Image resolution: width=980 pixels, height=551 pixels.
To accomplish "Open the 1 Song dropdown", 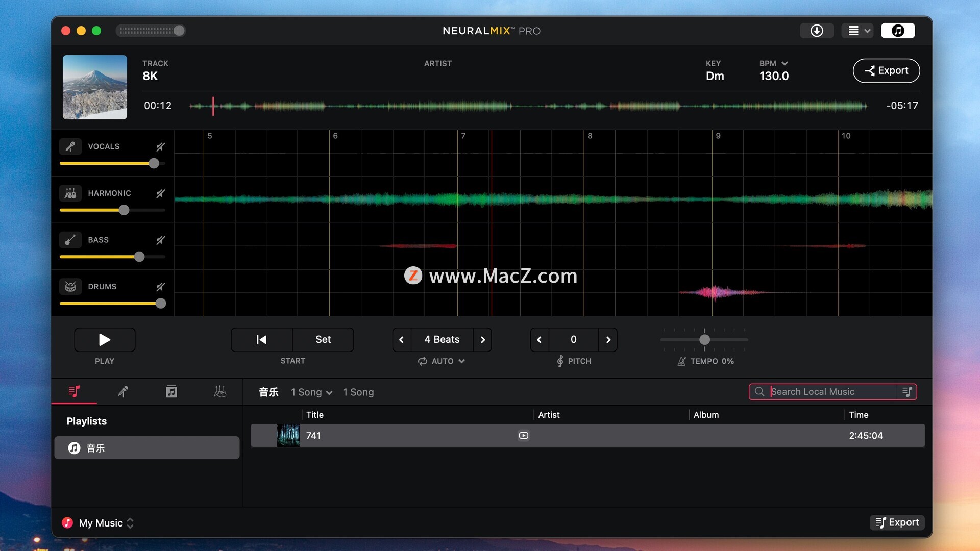I will pyautogui.click(x=311, y=392).
